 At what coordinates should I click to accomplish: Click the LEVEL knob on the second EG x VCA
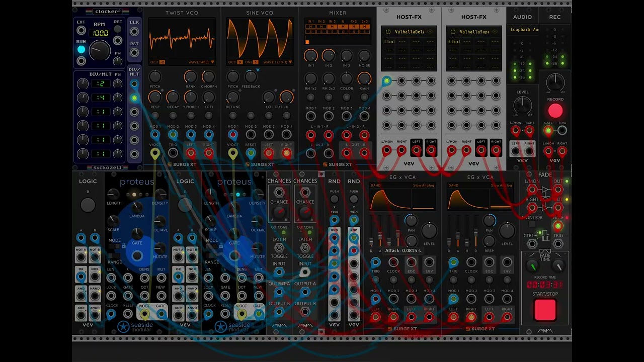tap(507, 231)
